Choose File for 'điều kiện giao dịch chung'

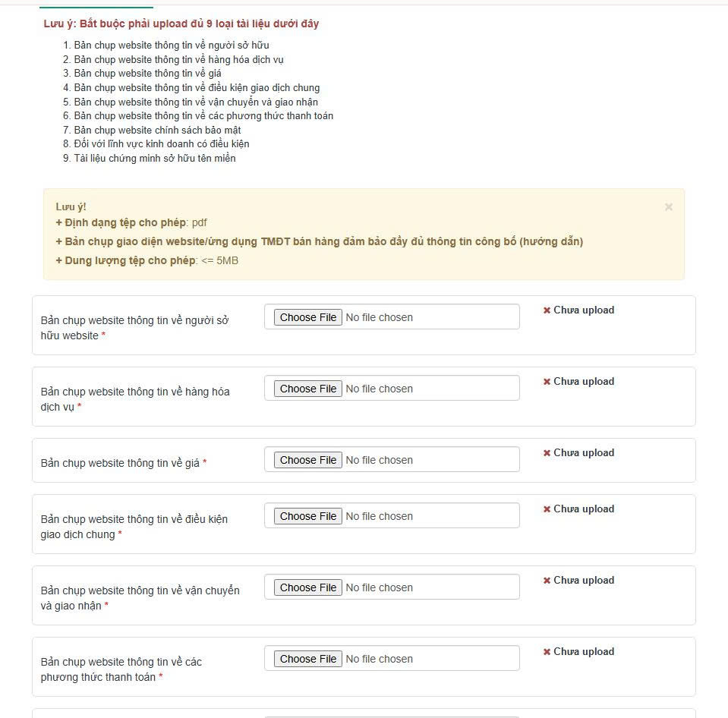point(307,516)
